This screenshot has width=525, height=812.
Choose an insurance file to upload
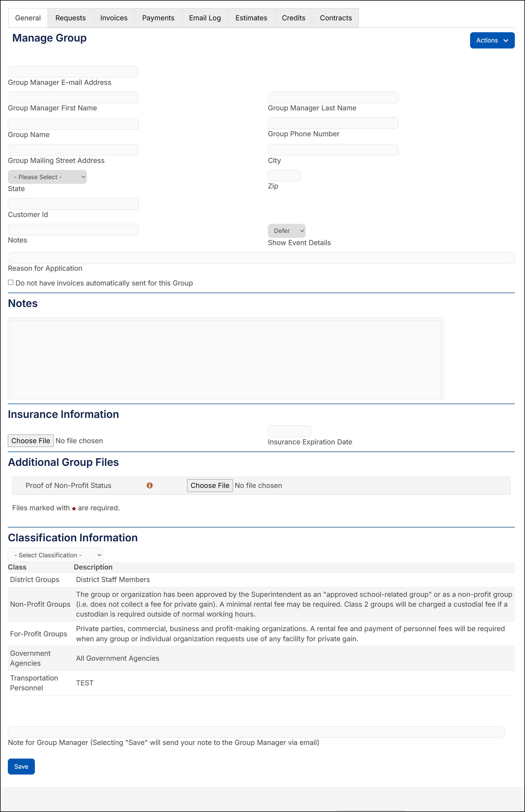(31, 441)
